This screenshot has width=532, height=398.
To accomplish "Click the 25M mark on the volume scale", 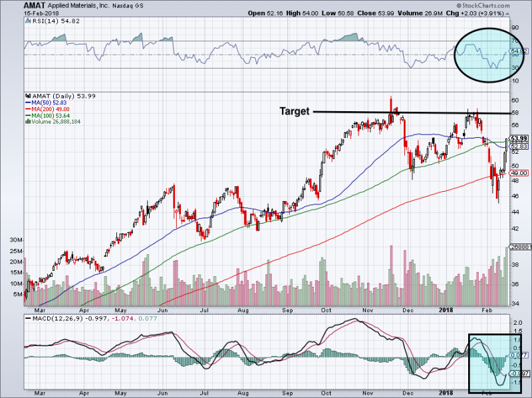I will pos(17,252).
